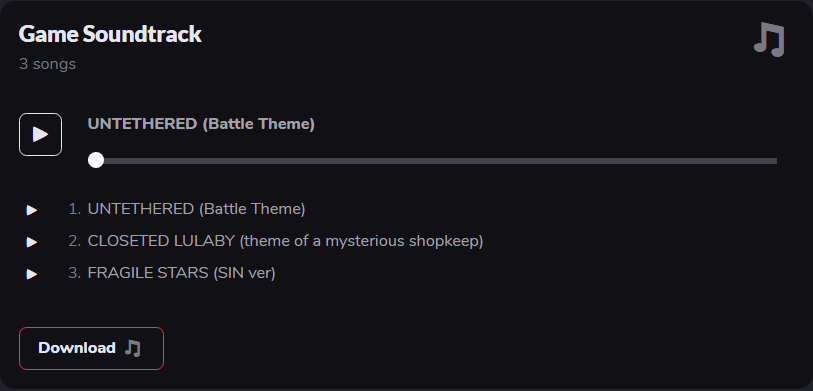Click the Game Soundtrack heading
The image size is (813, 391).
coord(110,34)
